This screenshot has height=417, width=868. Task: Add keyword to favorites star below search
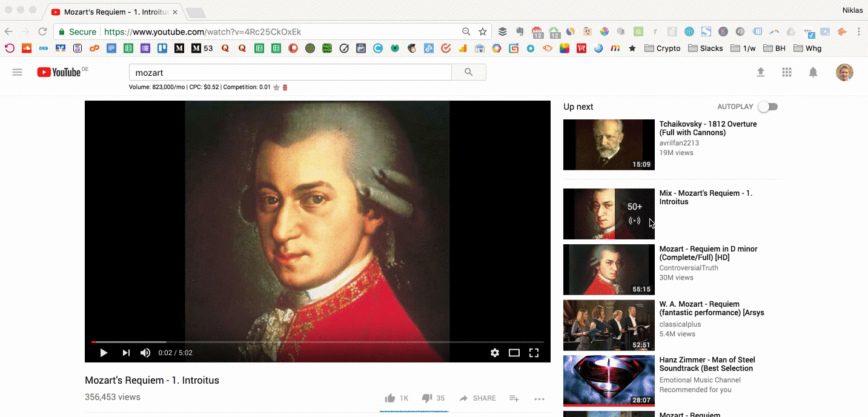(276, 87)
